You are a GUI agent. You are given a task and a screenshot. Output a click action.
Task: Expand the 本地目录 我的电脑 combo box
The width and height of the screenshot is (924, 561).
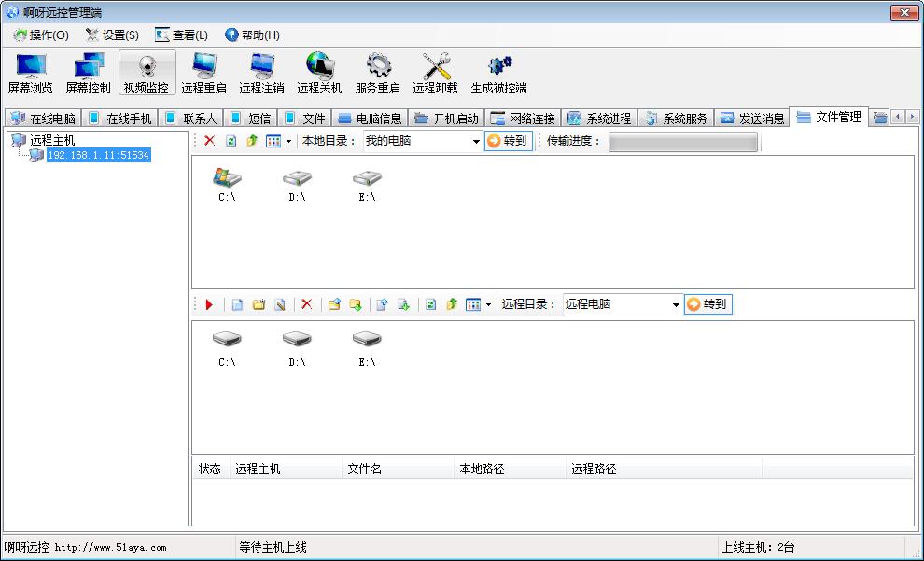coord(476,142)
